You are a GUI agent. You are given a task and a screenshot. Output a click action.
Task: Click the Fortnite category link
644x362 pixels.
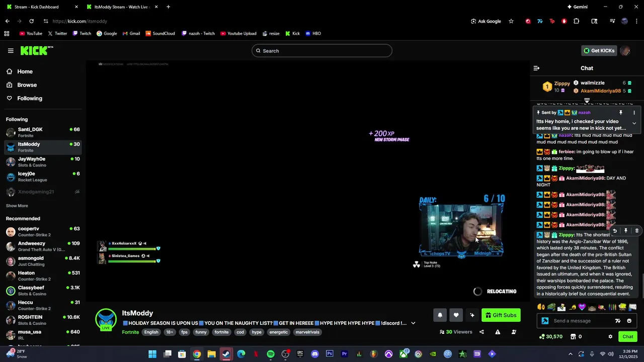click(130, 332)
